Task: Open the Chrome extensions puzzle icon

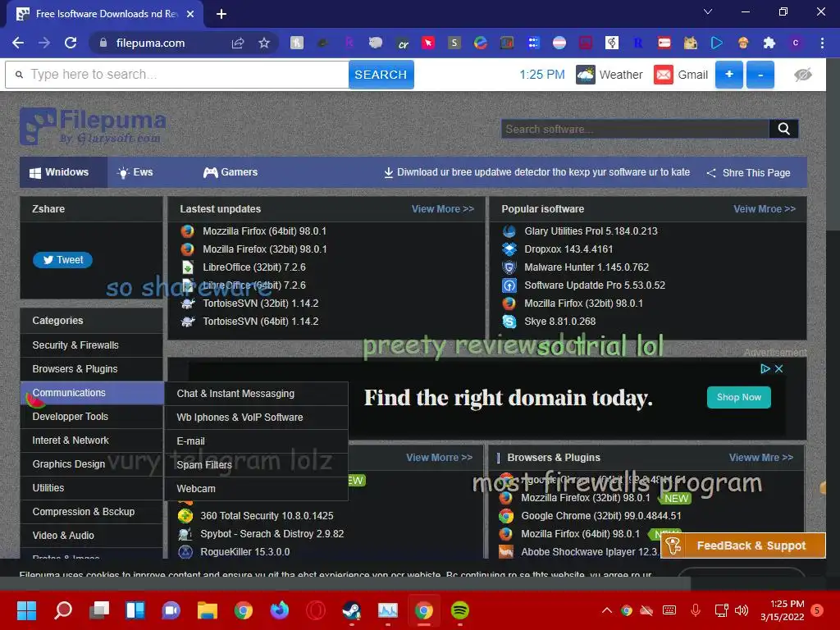Action: pyautogui.click(x=769, y=43)
